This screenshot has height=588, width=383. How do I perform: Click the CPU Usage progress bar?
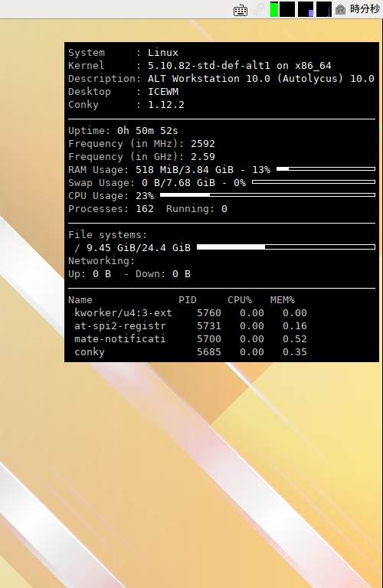pyautogui.click(x=267, y=195)
